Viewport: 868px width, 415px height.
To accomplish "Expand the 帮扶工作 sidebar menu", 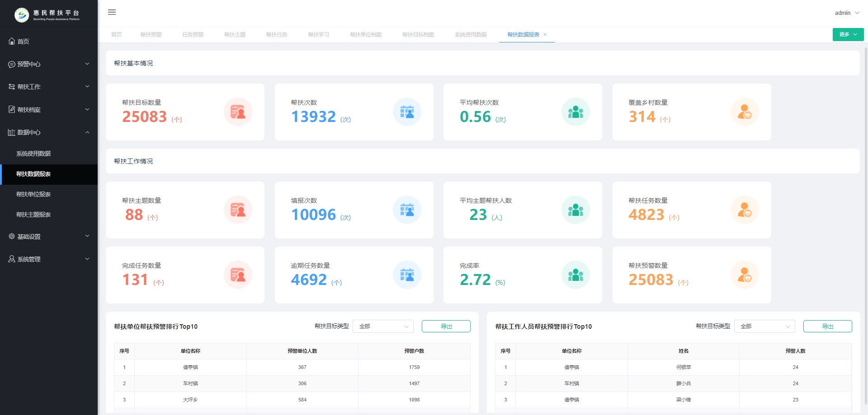I will pyautogui.click(x=49, y=87).
